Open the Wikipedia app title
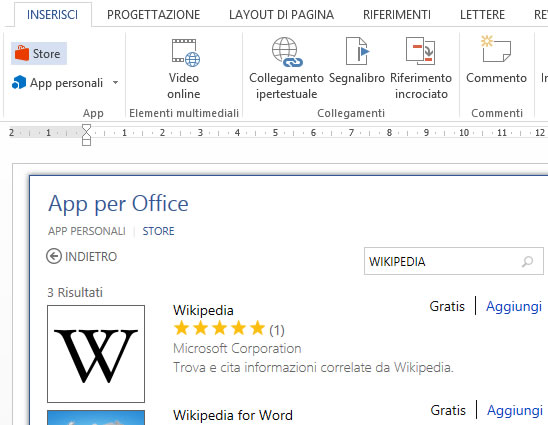Screen dimensions: 548x425 203,310
